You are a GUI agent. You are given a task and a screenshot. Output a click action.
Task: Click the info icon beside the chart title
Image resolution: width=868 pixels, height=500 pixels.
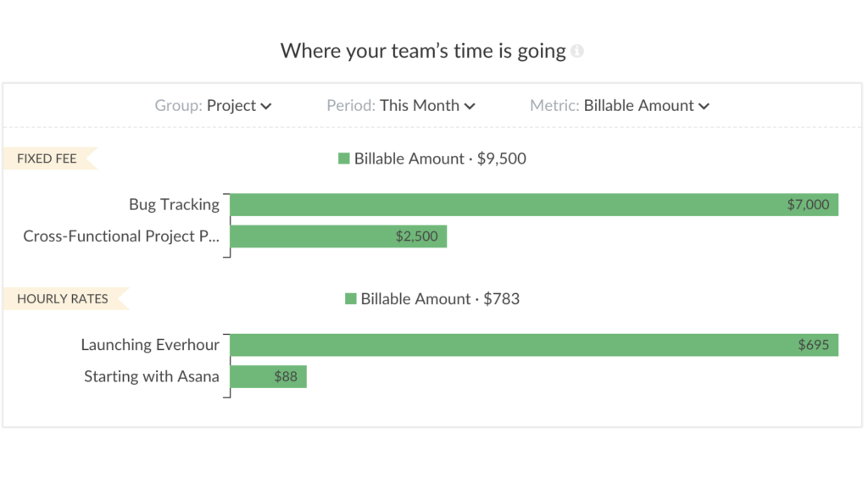coord(579,50)
